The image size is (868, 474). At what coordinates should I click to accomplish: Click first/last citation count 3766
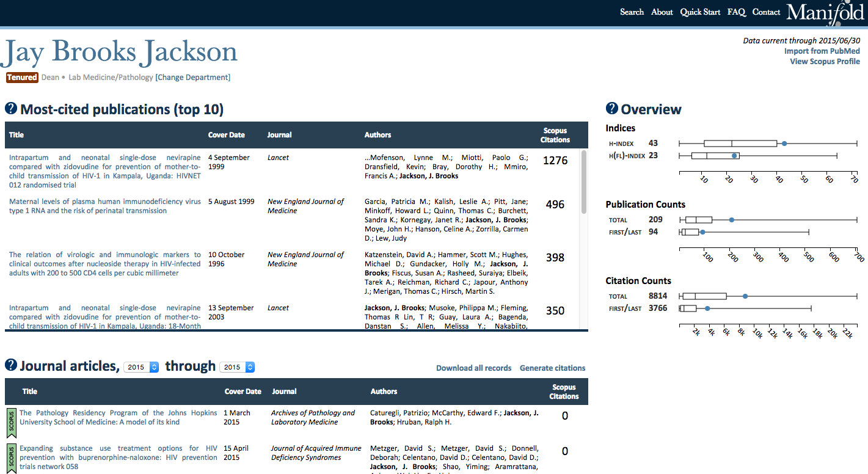pos(658,308)
